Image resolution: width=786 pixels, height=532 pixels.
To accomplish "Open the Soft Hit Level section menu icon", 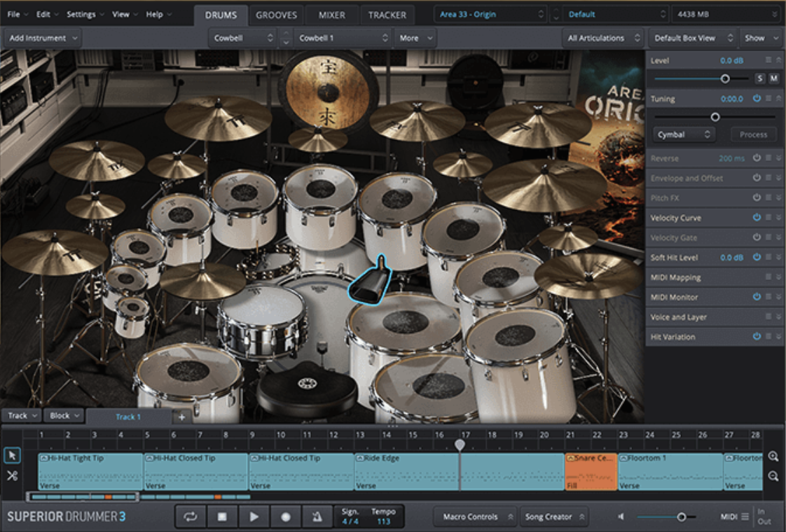I will pyautogui.click(x=768, y=257).
